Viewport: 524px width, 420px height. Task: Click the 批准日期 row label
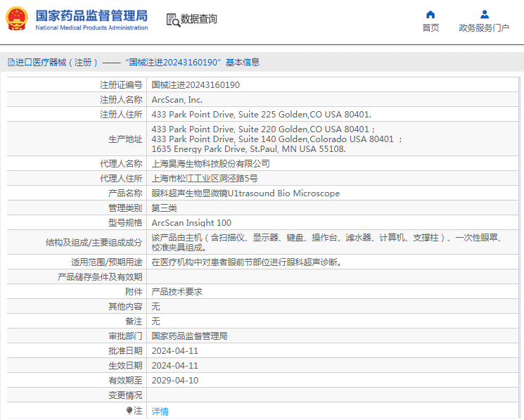coord(125,351)
